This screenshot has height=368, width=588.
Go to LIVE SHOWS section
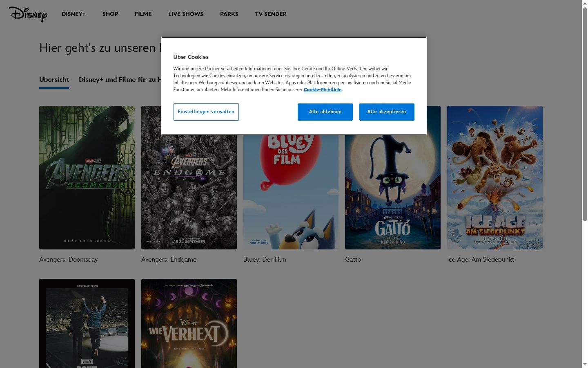click(x=186, y=14)
